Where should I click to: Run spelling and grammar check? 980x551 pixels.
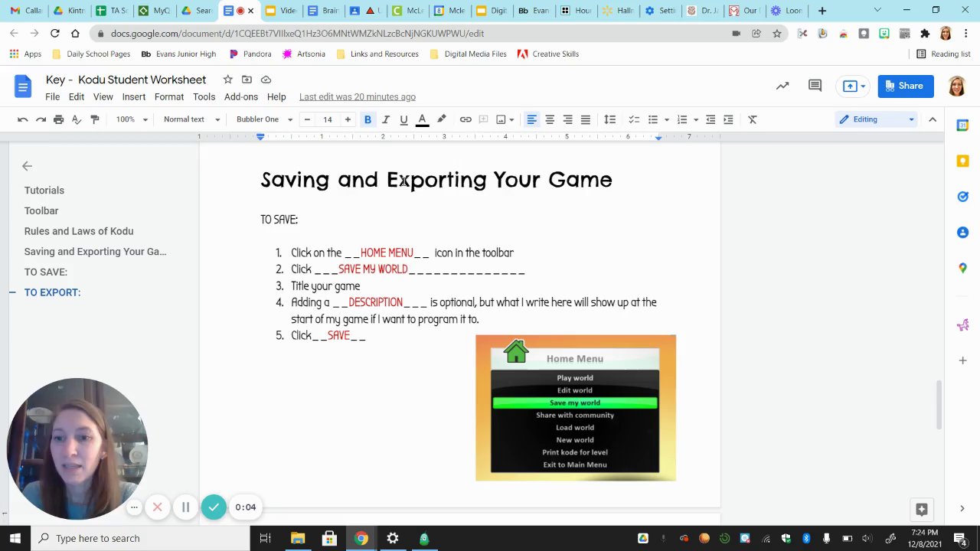[77, 119]
